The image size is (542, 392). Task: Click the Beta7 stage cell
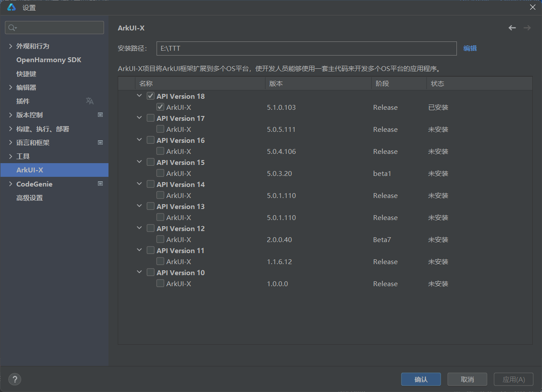pyautogui.click(x=382, y=239)
